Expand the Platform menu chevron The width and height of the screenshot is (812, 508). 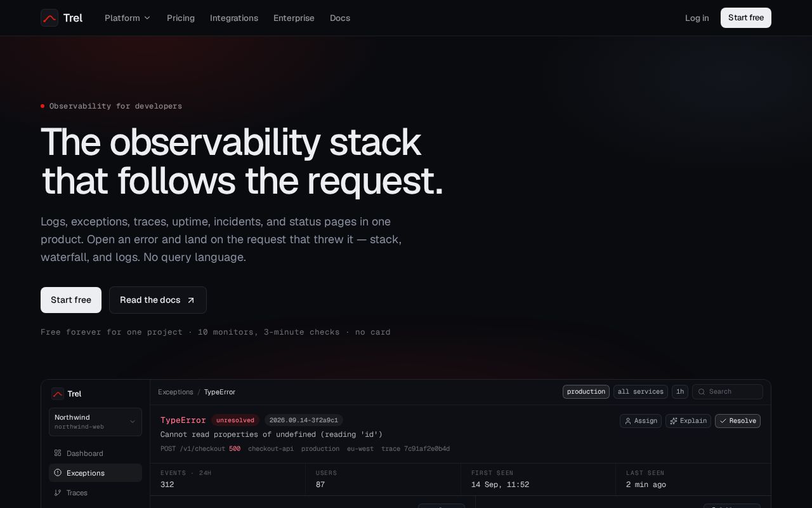click(x=147, y=18)
